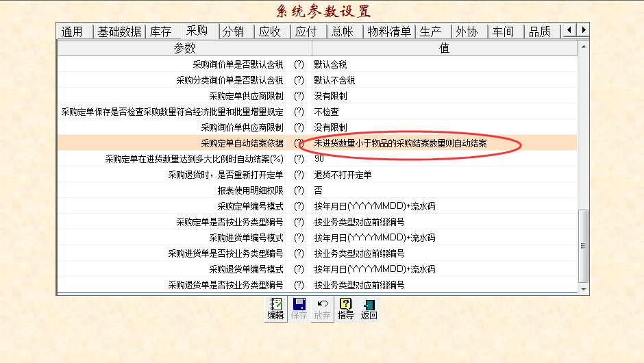This screenshot has height=363, width=644.
Task: Select value 否 for 报表使用明细权限
Action: pyautogui.click(x=319, y=190)
